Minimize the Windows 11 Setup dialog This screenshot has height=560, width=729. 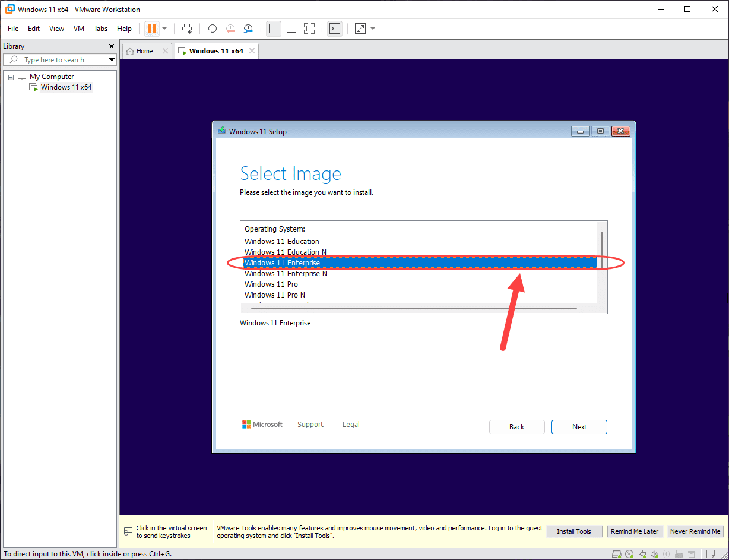coord(579,131)
